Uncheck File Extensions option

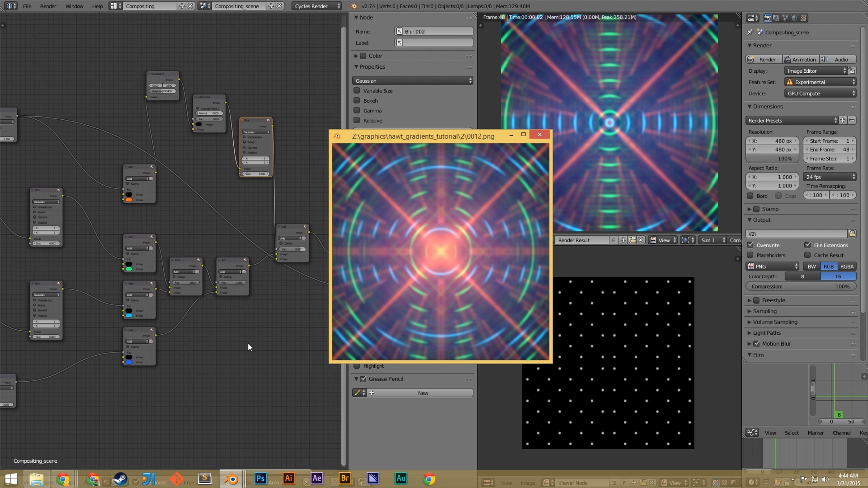(808, 245)
